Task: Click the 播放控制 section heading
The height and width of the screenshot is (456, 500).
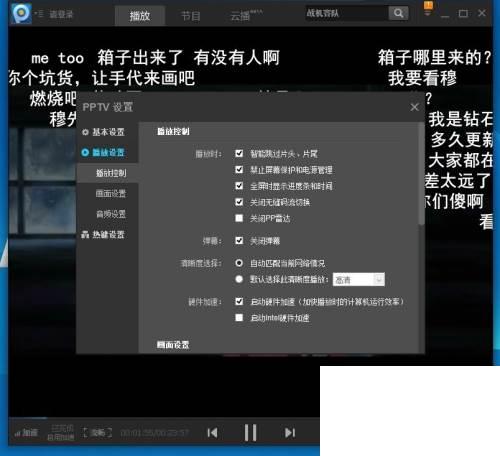Action: [173, 131]
